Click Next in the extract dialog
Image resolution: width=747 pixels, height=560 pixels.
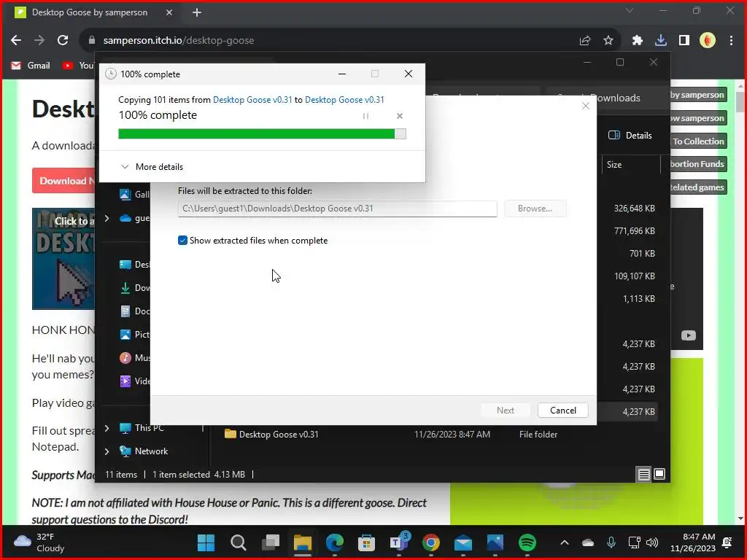click(506, 410)
